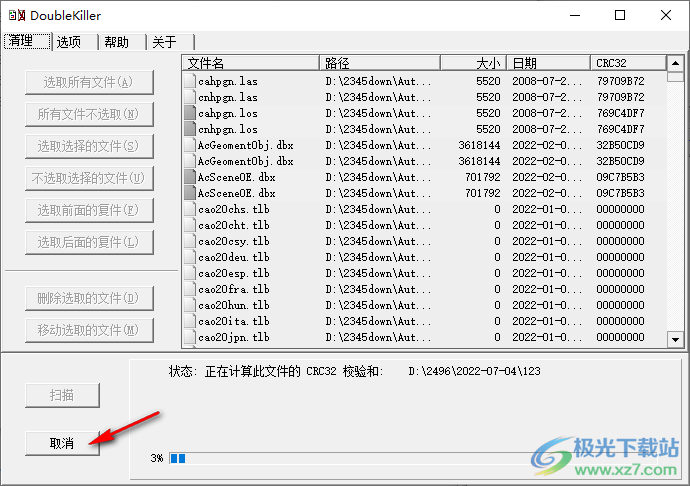Image resolution: width=690 pixels, height=486 pixels.
Task: Select the file name cao20jpn.tlb
Action: [x=234, y=338]
